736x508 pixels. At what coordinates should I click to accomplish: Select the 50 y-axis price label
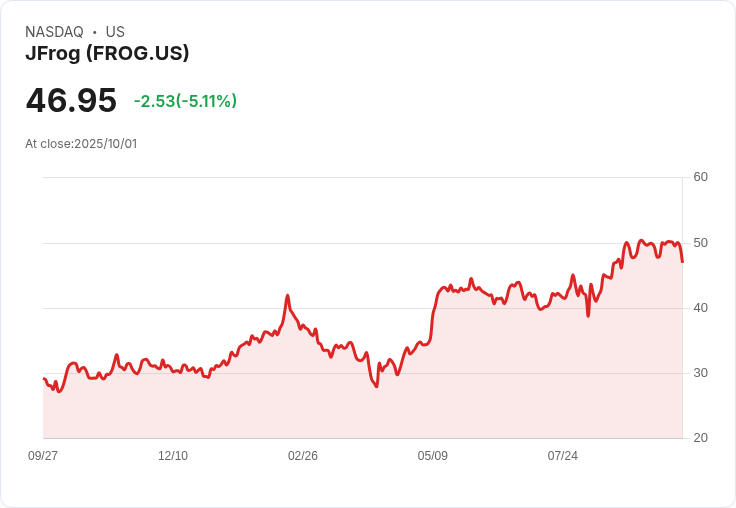pyautogui.click(x=701, y=243)
